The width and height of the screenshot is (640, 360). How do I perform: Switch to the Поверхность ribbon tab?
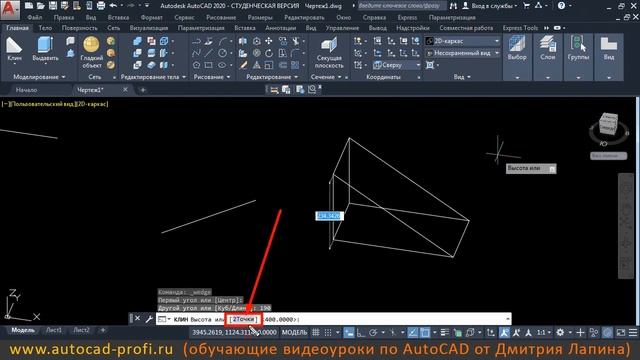tap(79, 28)
